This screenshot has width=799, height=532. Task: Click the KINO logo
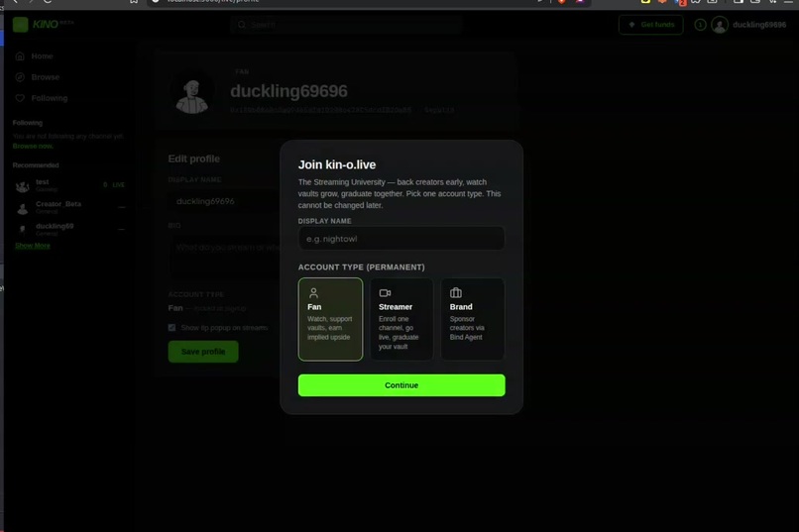(x=44, y=24)
